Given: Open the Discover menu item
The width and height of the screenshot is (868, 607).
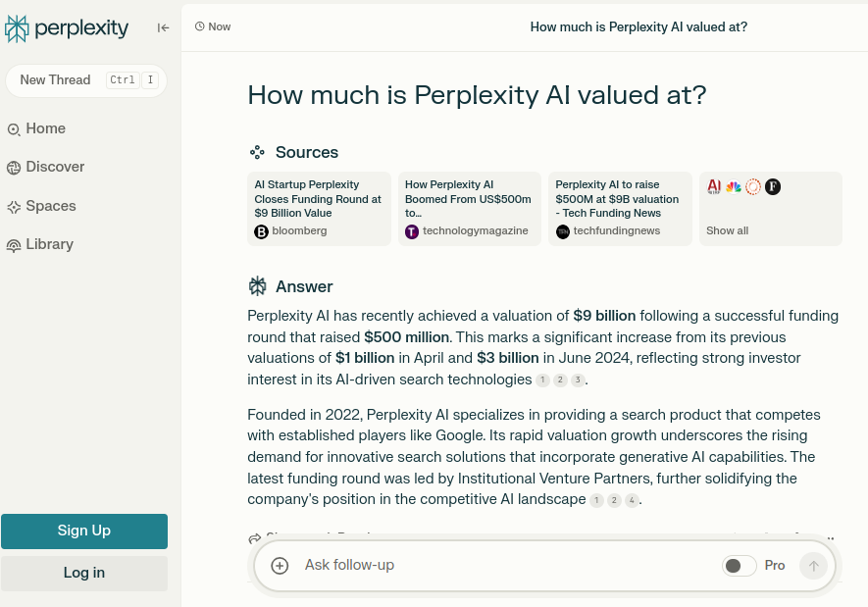Looking at the screenshot, I should point(55,167).
